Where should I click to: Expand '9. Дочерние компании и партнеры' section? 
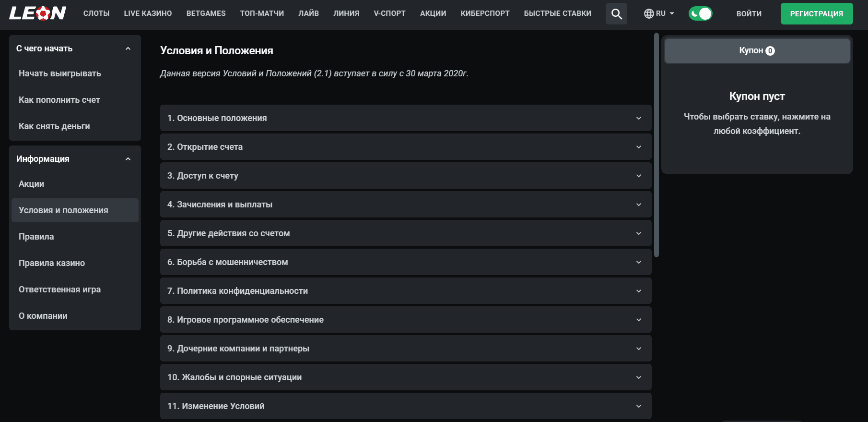pos(406,349)
